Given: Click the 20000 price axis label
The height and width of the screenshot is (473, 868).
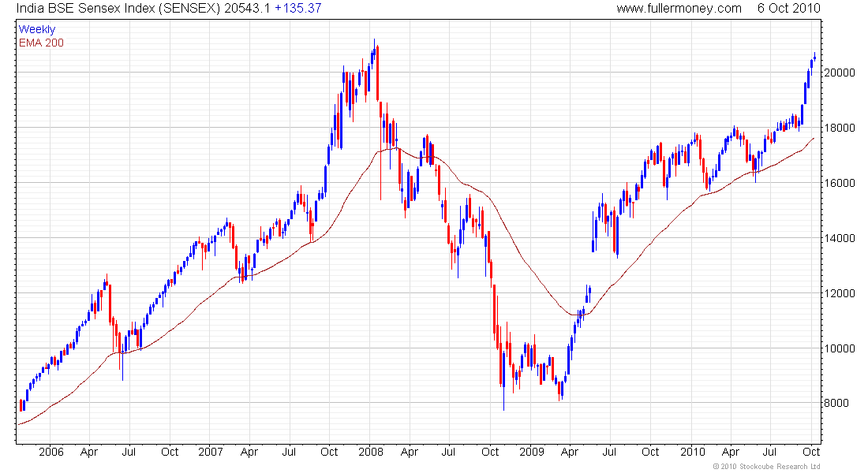Looking at the screenshot, I should click(x=840, y=73).
